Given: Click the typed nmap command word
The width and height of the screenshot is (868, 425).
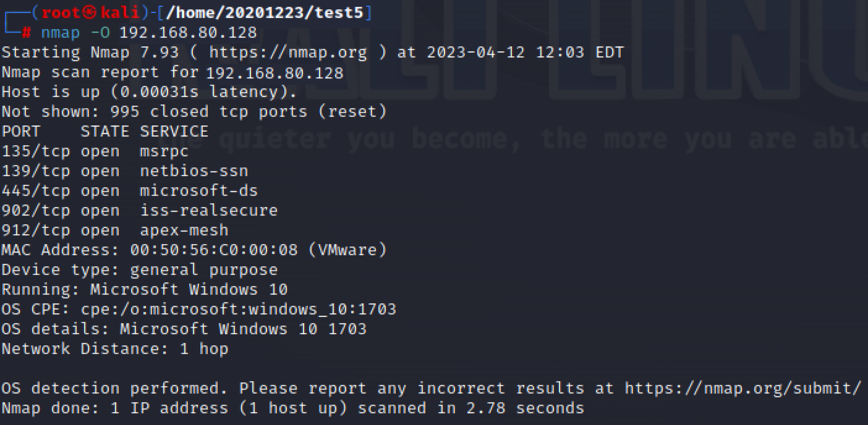Looking at the screenshot, I should coord(60,33).
